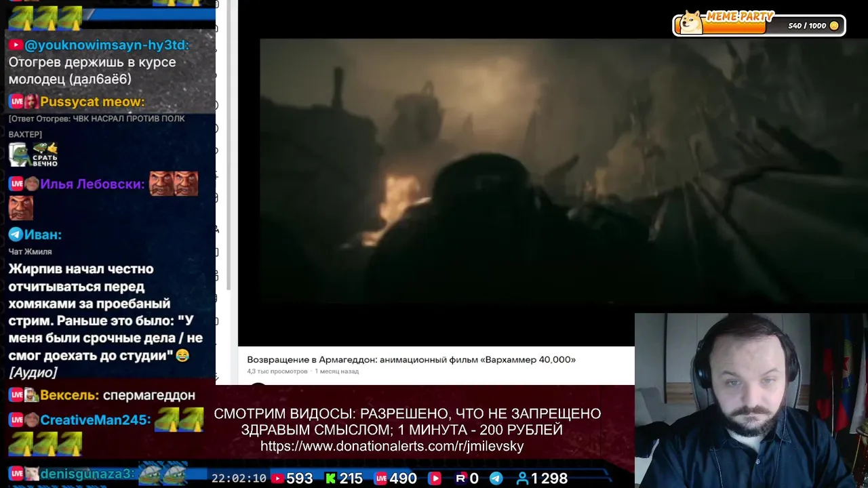
Task: Click the green Kick icon beside 215
Action: pyautogui.click(x=330, y=479)
